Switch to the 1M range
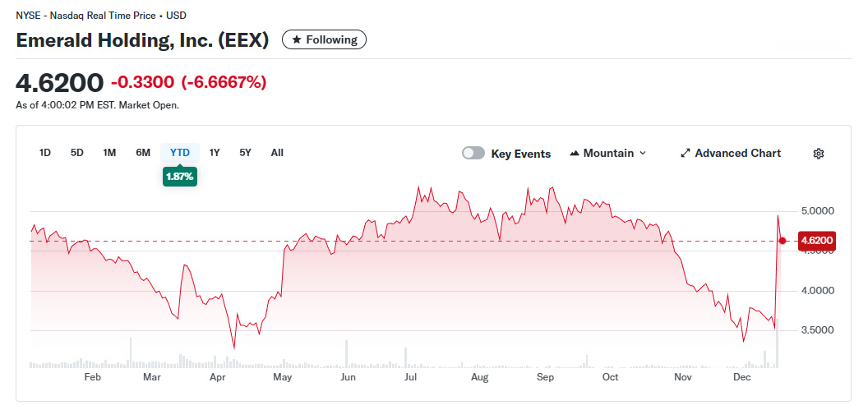The width and height of the screenshot is (868, 410). (109, 153)
